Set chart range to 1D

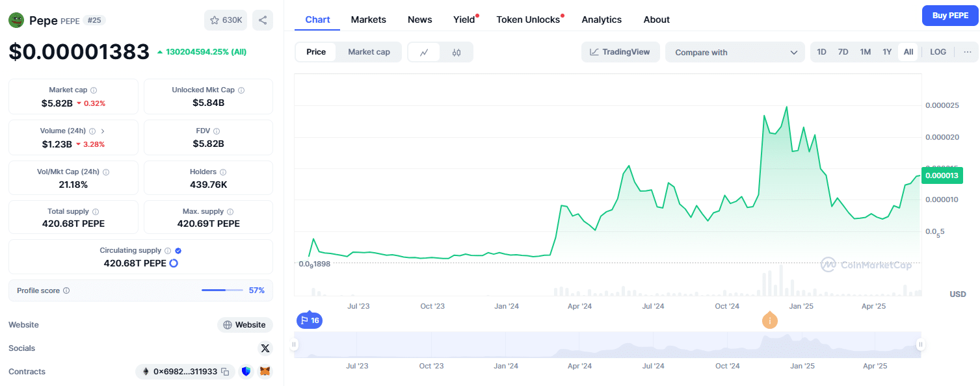tap(821, 52)
